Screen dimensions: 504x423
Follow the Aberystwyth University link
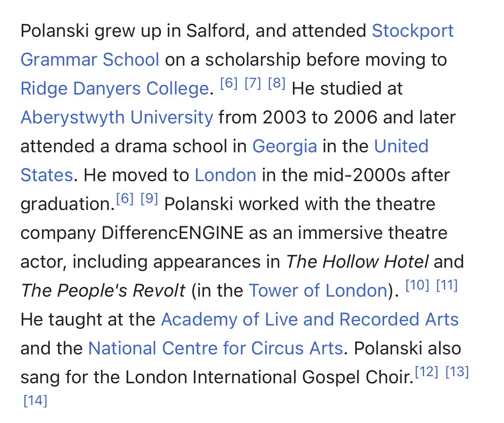coord(117,118)
